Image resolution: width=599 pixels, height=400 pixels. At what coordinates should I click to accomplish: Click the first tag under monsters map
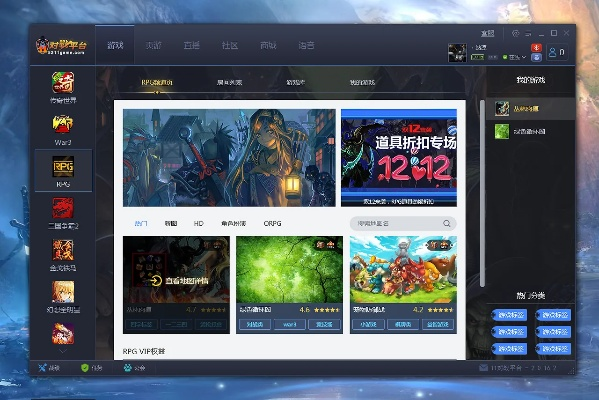tap(369, 324)
